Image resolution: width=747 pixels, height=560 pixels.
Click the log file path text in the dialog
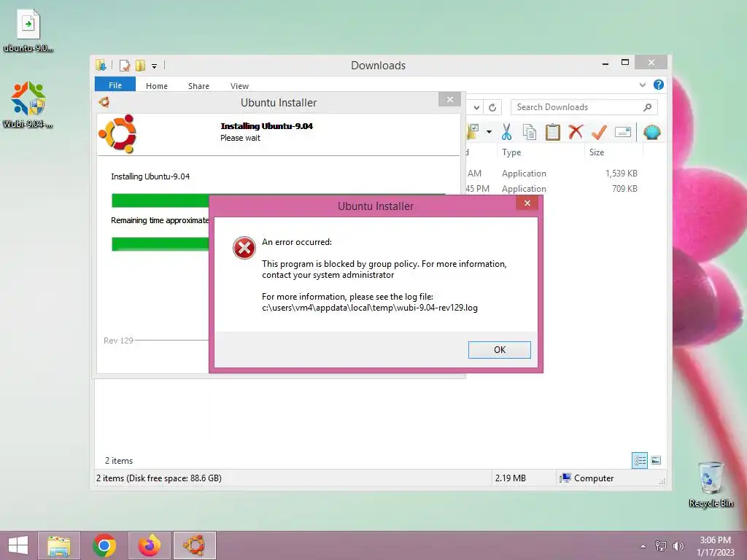tap(370, 308)
